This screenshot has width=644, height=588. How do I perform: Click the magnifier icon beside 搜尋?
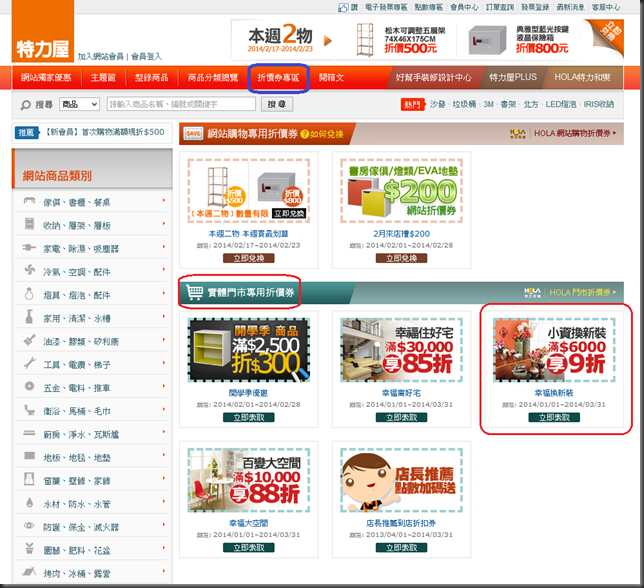(25, 105)
